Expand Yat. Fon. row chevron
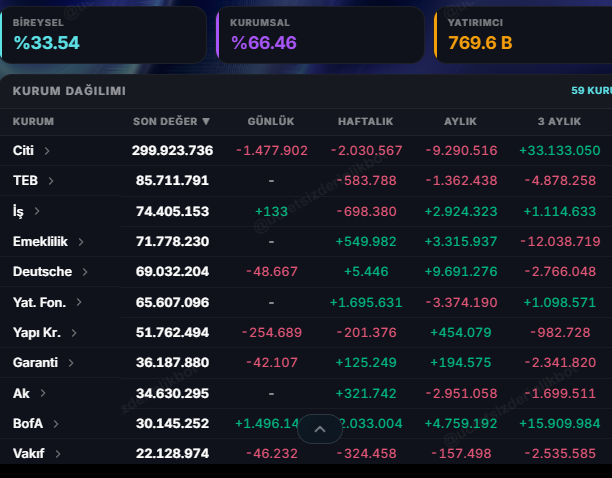This screenshot has width=612, height=478. pyautogui.click(x=79, y=302)
